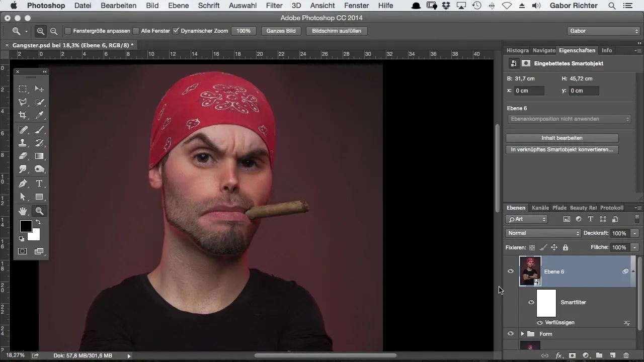This screenshot has height=362, width=644.
Task: Select the Eyedropper tool
Action: coord(39,115)
